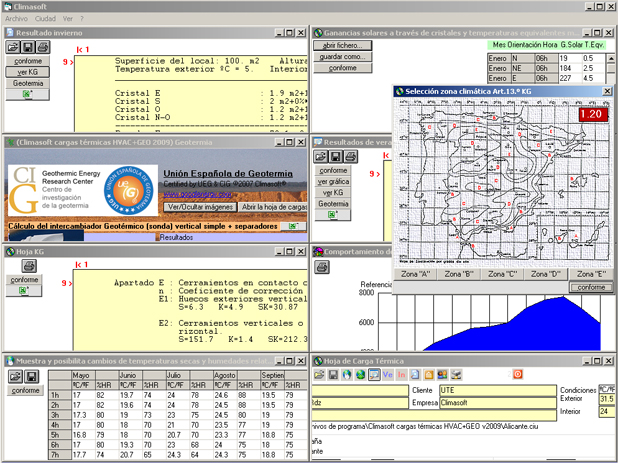Print the Comportamiento chart window

click(x=322, y=267)
